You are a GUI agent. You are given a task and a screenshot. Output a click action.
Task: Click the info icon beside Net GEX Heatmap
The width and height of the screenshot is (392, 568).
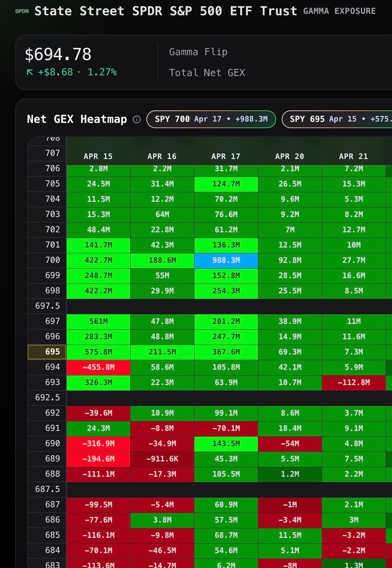click(x=137, y=119)
